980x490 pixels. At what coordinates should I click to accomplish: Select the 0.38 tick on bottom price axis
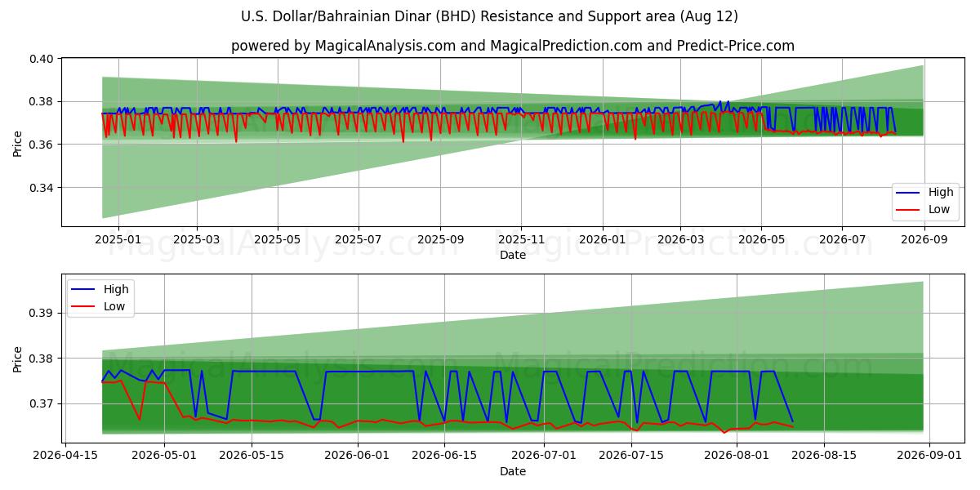pos(42,359)
